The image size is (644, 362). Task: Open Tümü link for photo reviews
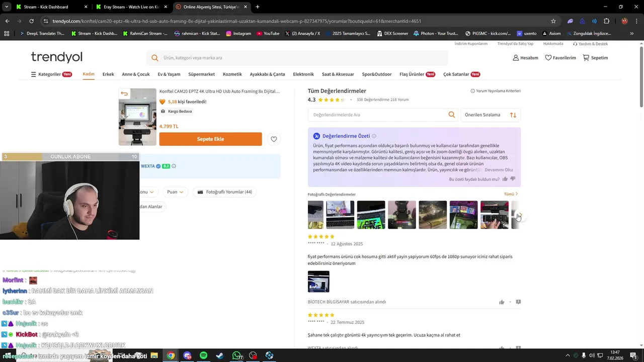[x=511, y=194]
